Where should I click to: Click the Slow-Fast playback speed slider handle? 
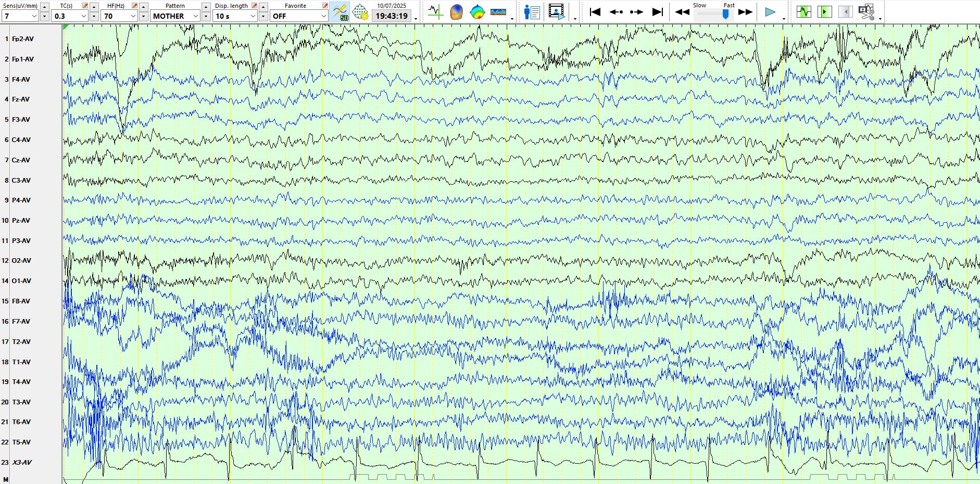click(x=725, y=15)
